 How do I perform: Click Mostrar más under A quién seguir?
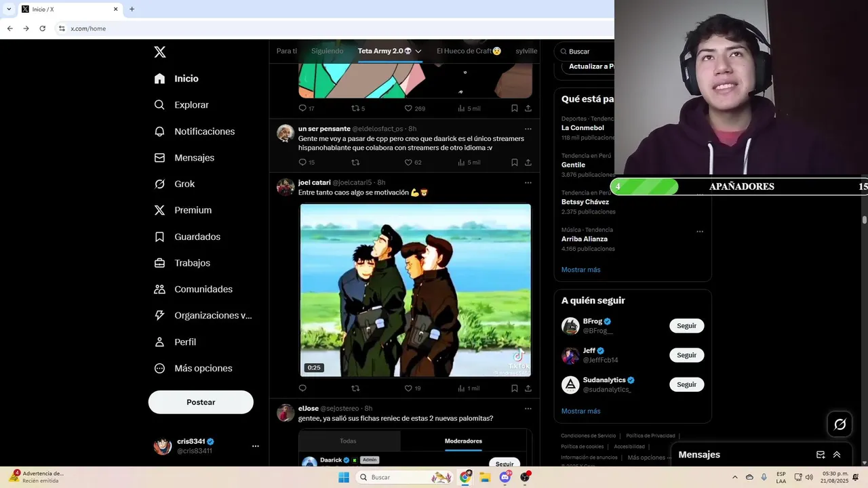(x=580, y=411)
